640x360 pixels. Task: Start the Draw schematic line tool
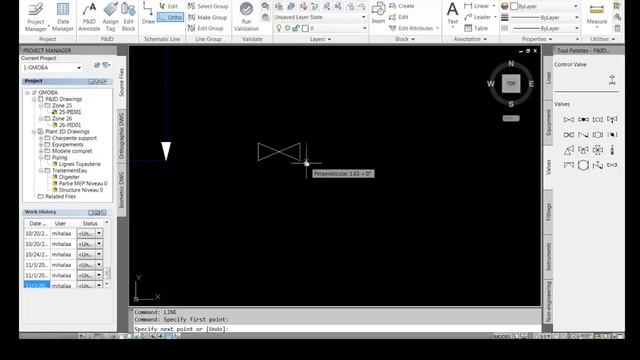[x=148, y=13]
